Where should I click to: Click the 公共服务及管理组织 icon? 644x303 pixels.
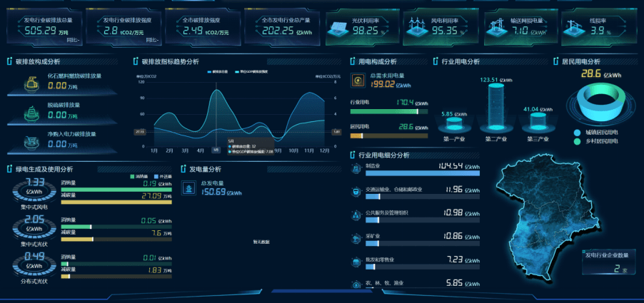click(x=357, y=214)
